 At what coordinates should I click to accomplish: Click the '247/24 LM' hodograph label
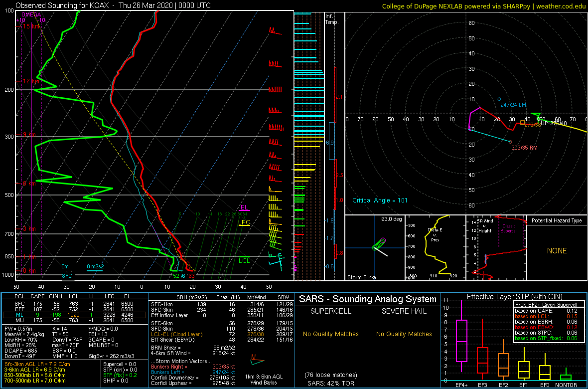pyautogui.click(x=514, y=105)
